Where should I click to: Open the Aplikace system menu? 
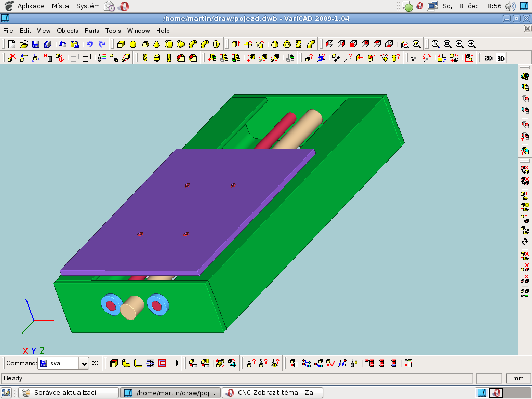pyautogui.click(x=31, y=6)
